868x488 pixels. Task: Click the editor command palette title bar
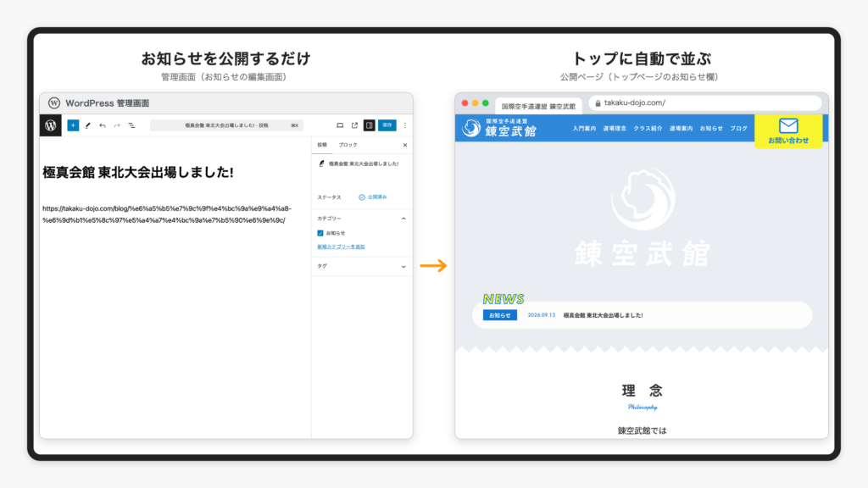[x=226, y=125]
